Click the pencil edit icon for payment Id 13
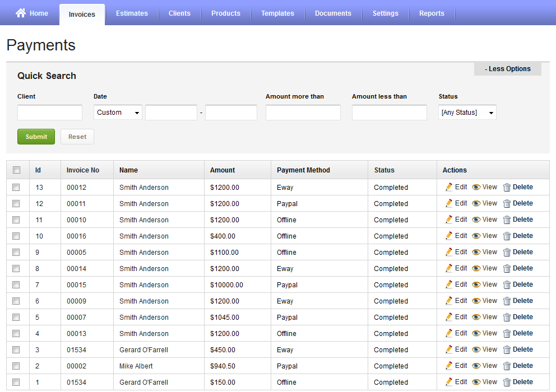This screenshot has width=556, height=392. pyautogui.click(x=448, y=187)
